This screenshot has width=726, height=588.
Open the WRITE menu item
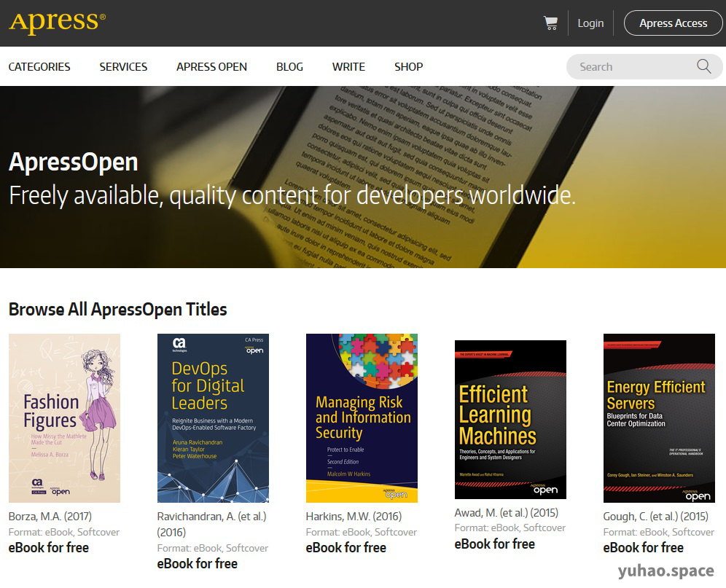(x=348, y=67)
